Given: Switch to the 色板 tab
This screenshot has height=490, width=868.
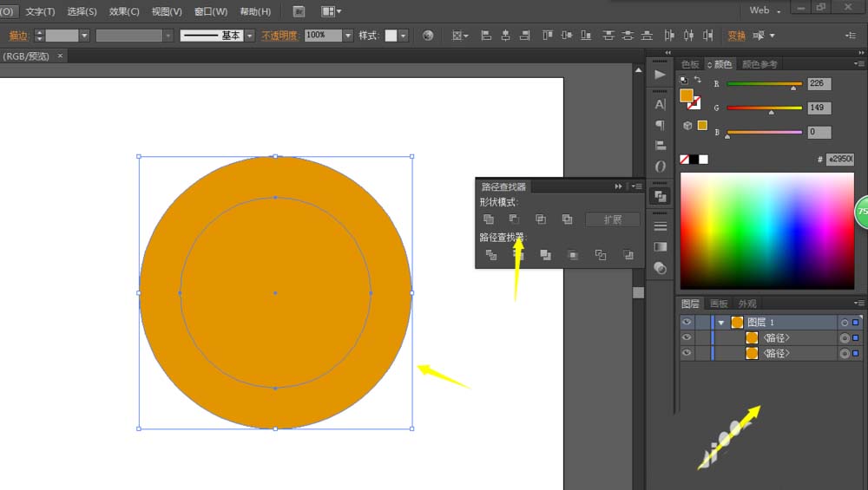Looking at the screenshot, I should 690,64.
